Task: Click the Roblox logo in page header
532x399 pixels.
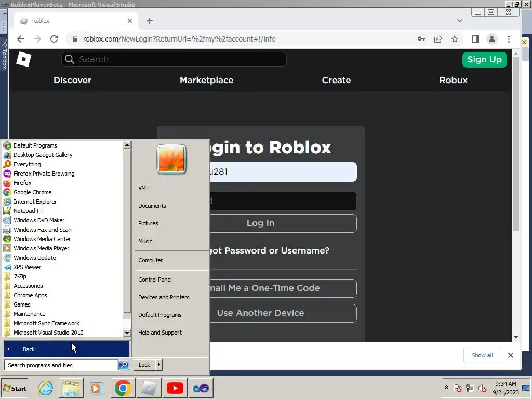Action: [24, 59]
